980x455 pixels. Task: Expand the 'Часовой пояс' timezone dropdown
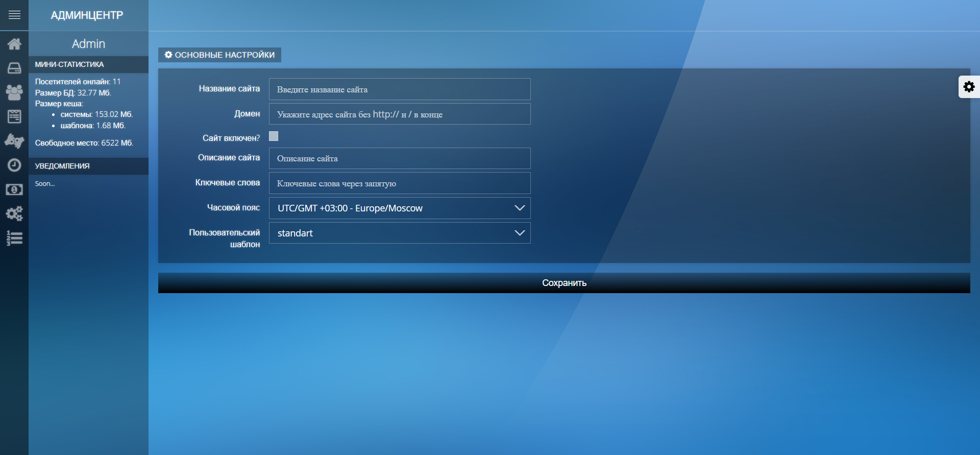coord(400,208)
